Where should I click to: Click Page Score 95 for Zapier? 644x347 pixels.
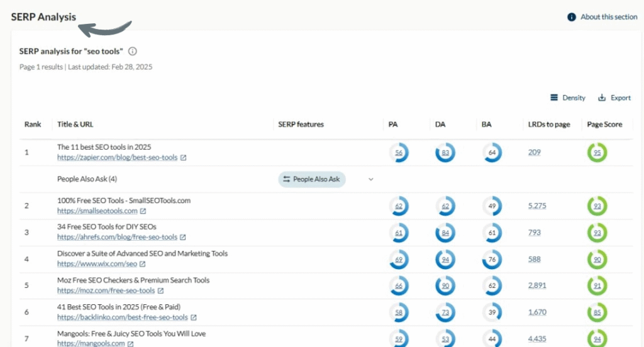click(597, 153)
